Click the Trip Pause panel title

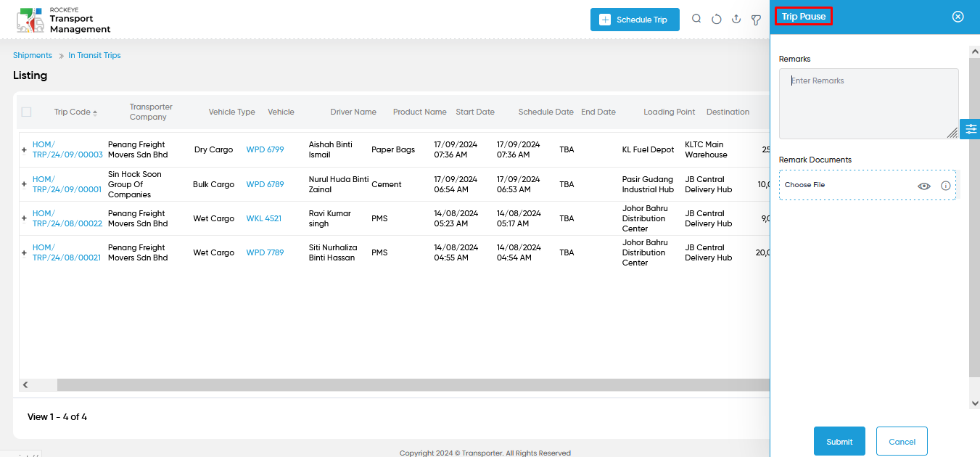[804, 16]
